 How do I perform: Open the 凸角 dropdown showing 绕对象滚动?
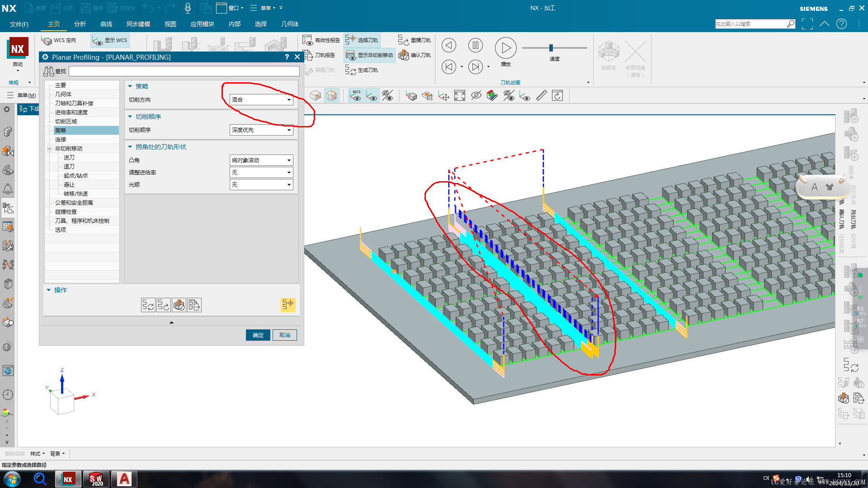pyautogui.click(x=261, y=160)
